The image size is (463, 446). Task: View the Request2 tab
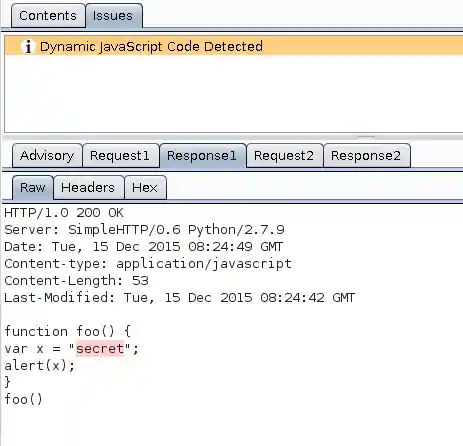tap(284, 156)
